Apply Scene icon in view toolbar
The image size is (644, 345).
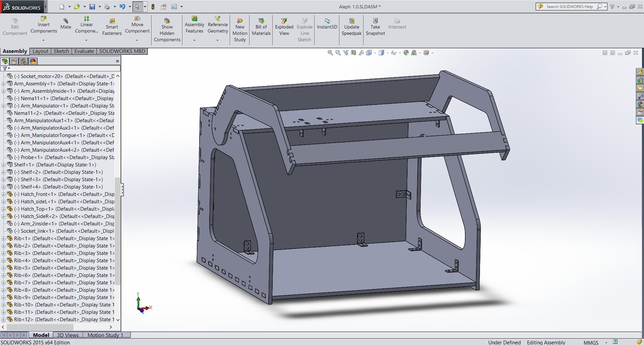coord(414,53)
